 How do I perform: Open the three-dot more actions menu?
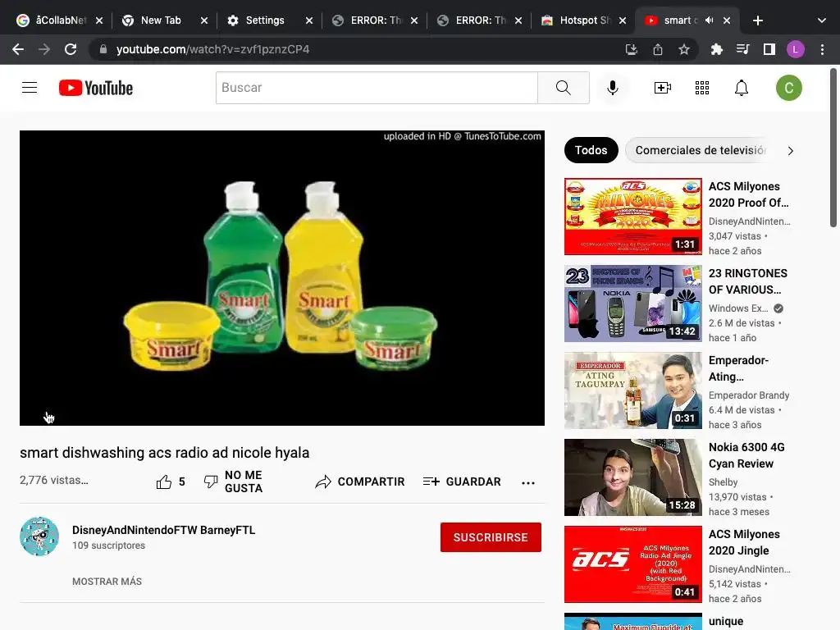(x=527, y=482)
